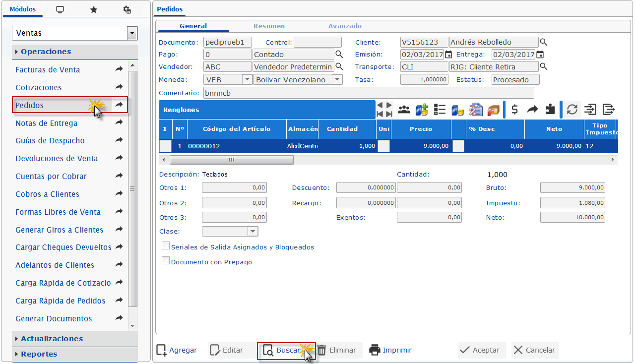
Task: Switch to the Resumen tab
Action: (269, 26)
